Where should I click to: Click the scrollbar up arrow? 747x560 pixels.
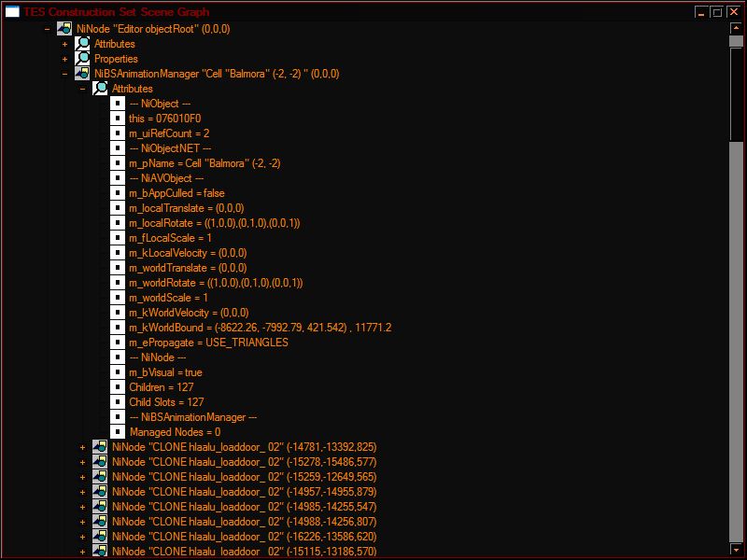pos(736,28)
